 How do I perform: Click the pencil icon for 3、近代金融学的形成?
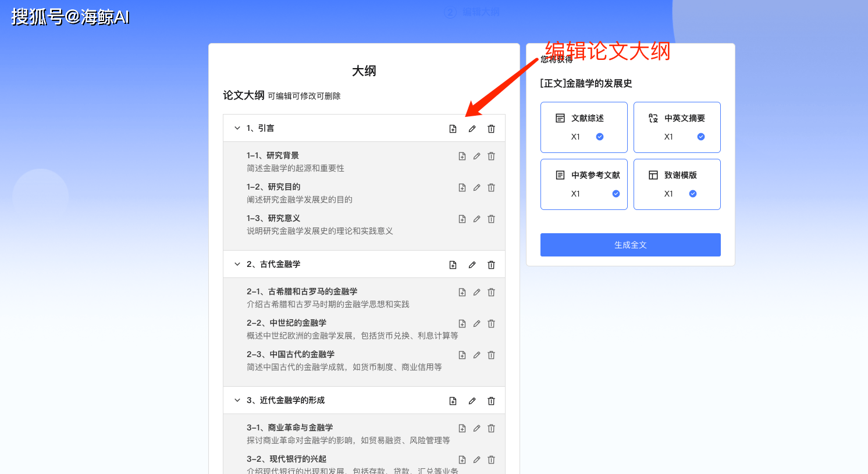472,401
